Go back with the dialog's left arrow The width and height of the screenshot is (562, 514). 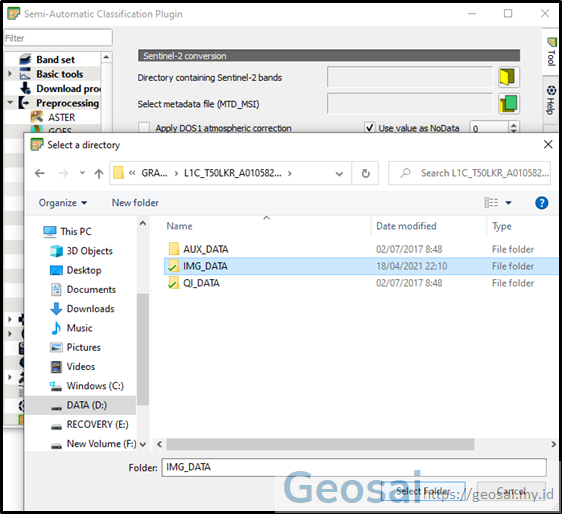(x=39, y=173)
